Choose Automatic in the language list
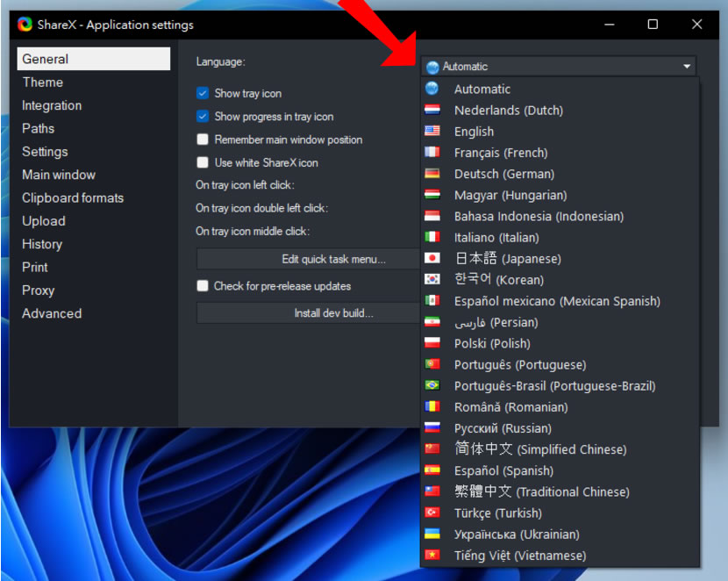 [x=560, y=89]
